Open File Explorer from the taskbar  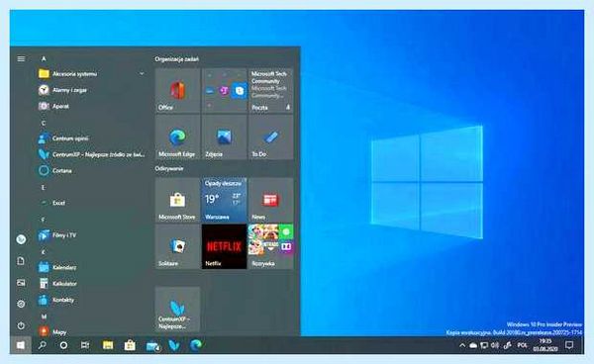pyautogui.click(x=108, y=345)
